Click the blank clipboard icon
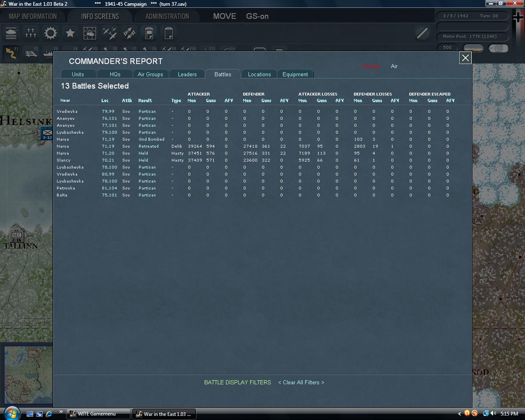This screenshot has height=420, width=525. click(x=169, y=33)
